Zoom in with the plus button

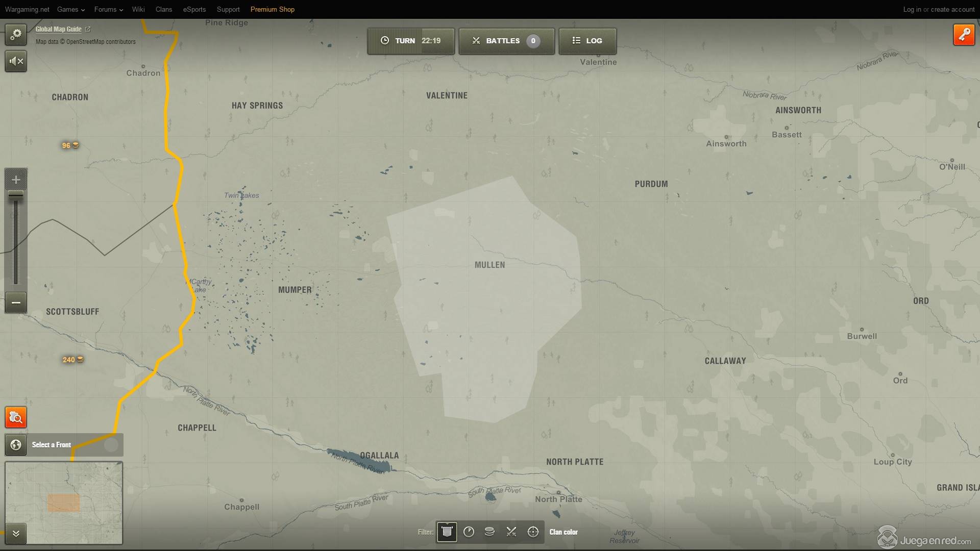(16, 180)
